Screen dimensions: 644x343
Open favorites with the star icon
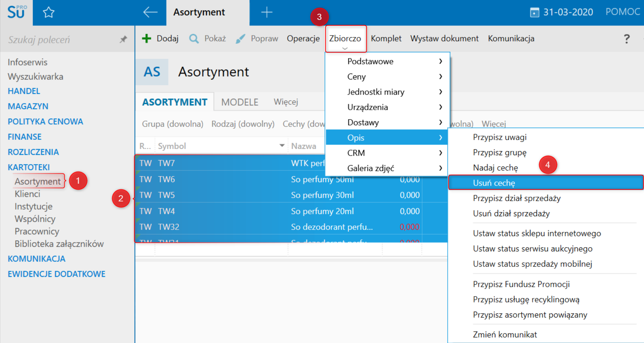coord(48,13)
